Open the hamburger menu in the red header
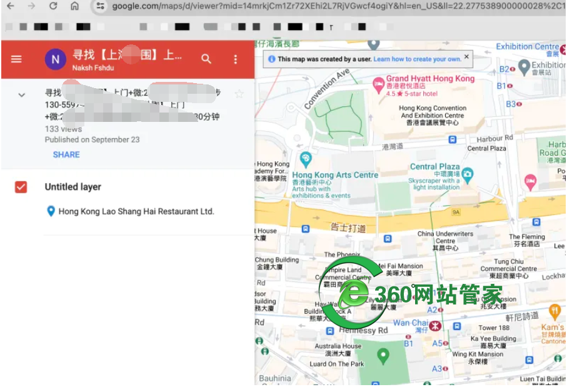The width and height of the screenshot is (567, 392). pos(16,59)
